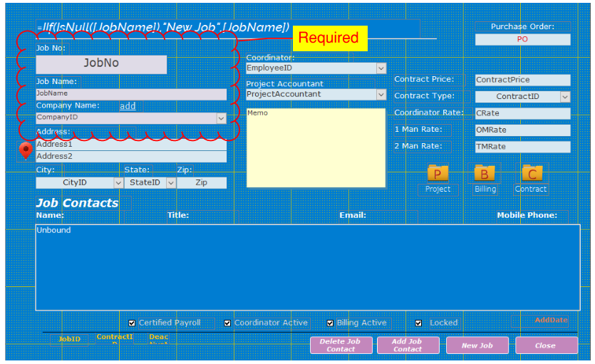Click the Job Contacts heading label
Viewport: 595px width, 364px height.
78,203
